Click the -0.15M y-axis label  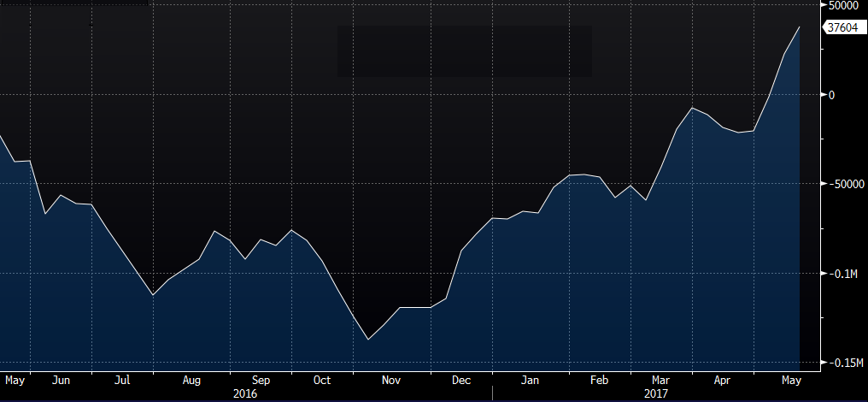tap(845, 363)
